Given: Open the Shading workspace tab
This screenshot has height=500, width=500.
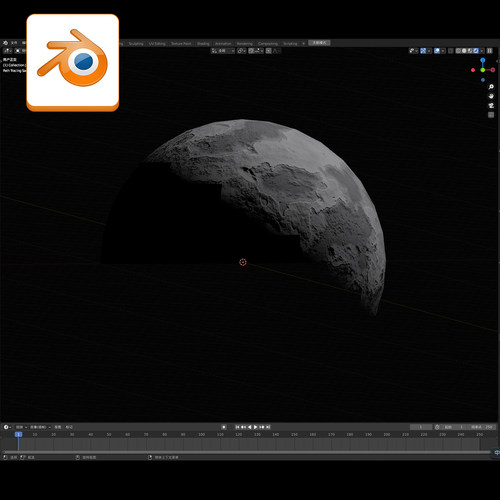Looking at the screenshot, I should 203,44.
